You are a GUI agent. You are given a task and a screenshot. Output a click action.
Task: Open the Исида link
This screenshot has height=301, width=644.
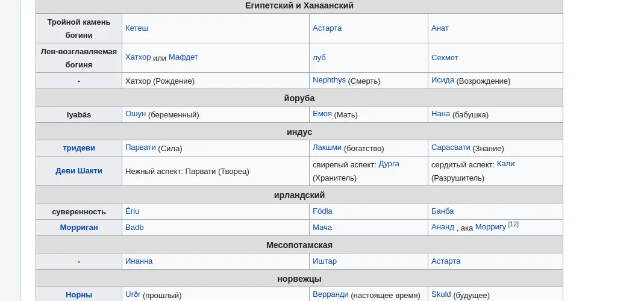(443, 80)
